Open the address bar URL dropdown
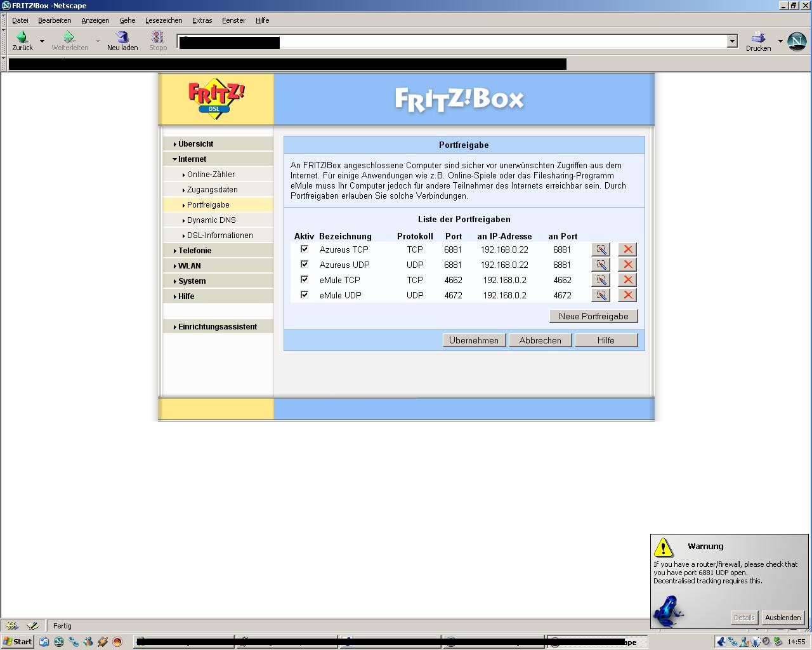 pos(732,41)
